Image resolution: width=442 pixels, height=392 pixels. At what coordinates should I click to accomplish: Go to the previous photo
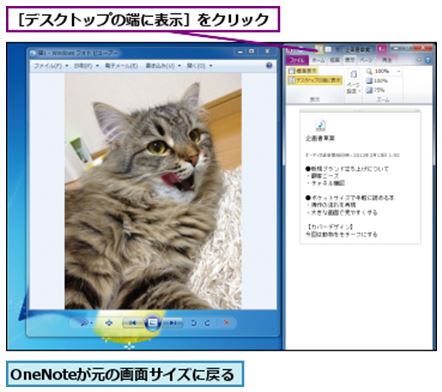(x=133, y=323)
